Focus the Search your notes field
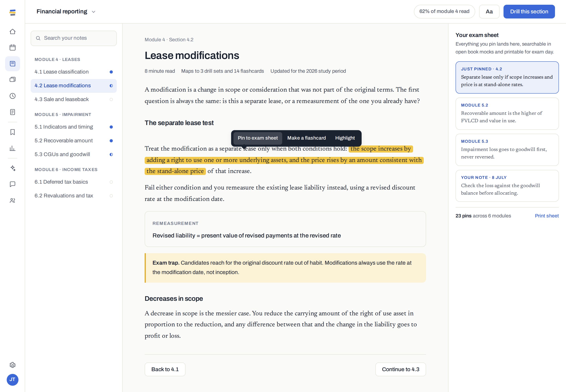This screenshot has height=392, width=566. point(74,38)
